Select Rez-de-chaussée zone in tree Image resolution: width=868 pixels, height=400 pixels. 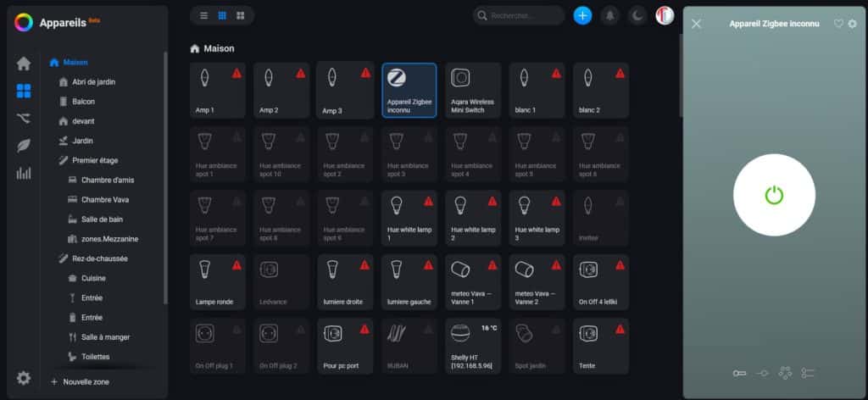[100, 258]
